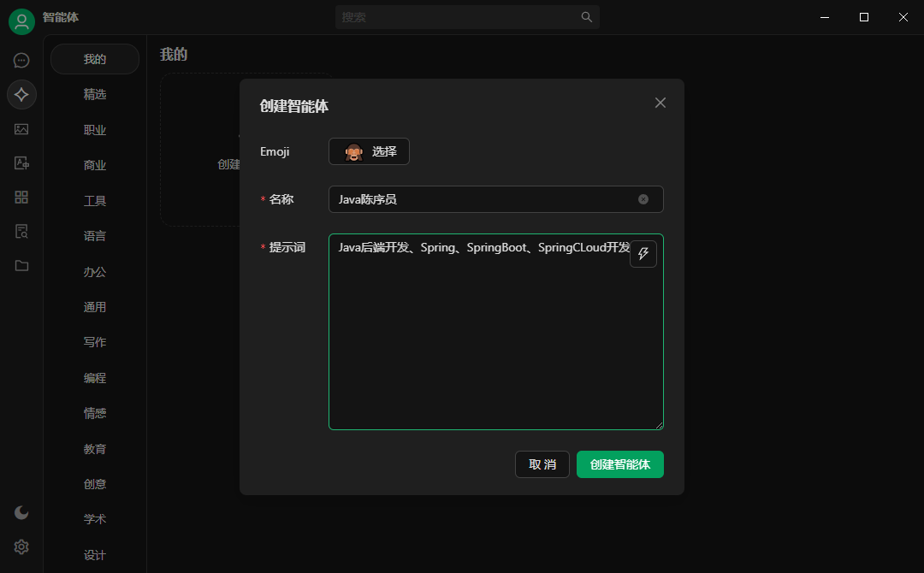Select the 职业 category
The width and height of the screenshot is (924, 573).
tap(95, 129)
